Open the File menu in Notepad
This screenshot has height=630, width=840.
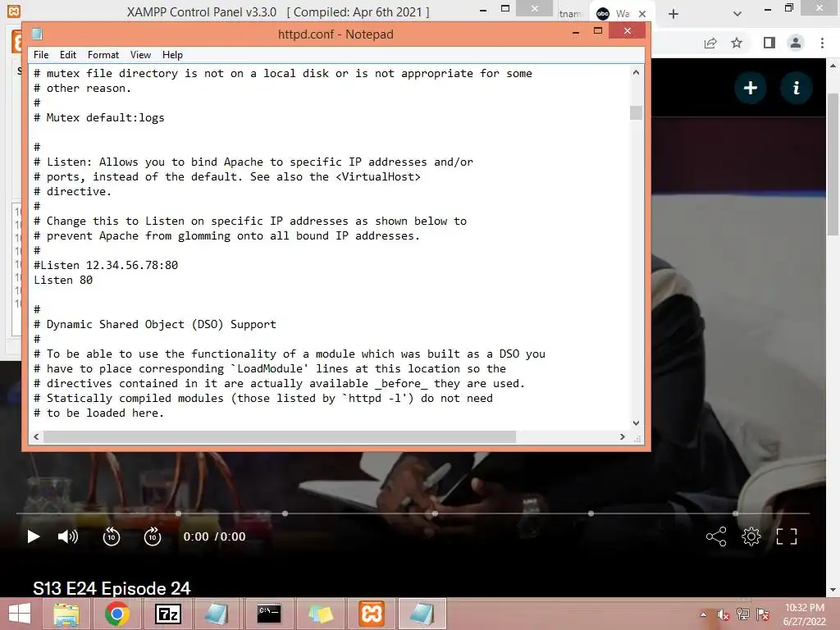coord(41,55)
